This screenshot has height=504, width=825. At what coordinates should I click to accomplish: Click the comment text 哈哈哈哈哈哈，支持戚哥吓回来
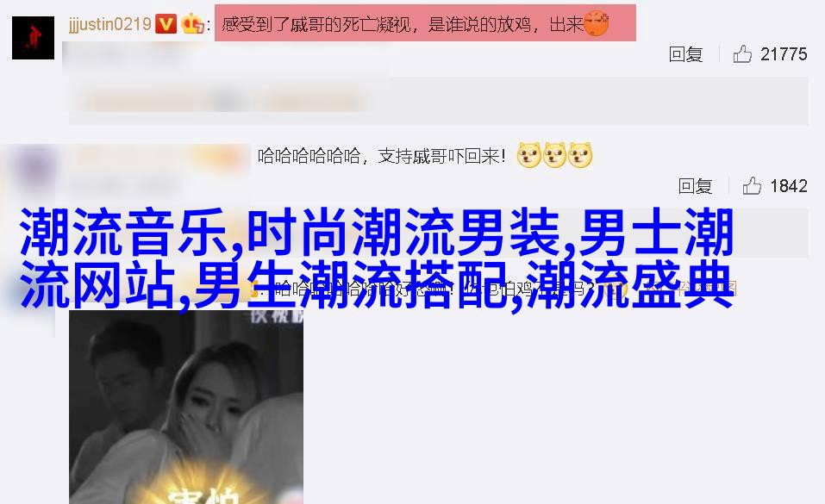[381, 156]
